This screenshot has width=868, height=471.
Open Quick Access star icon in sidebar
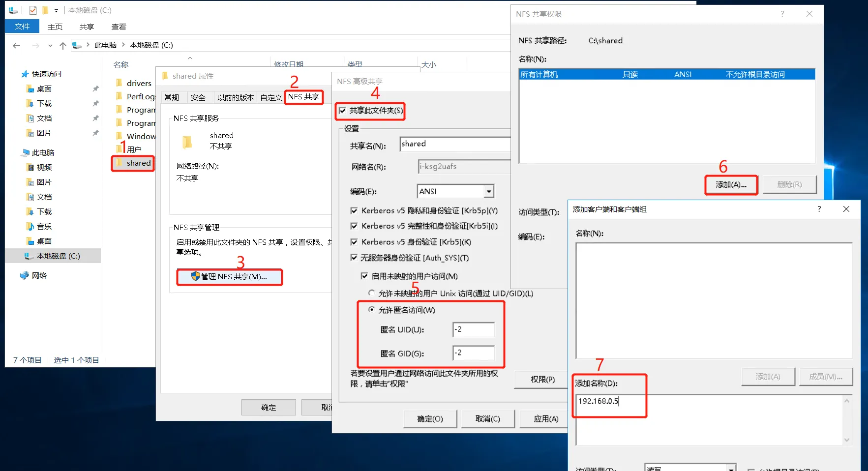[x=25, y=74]
